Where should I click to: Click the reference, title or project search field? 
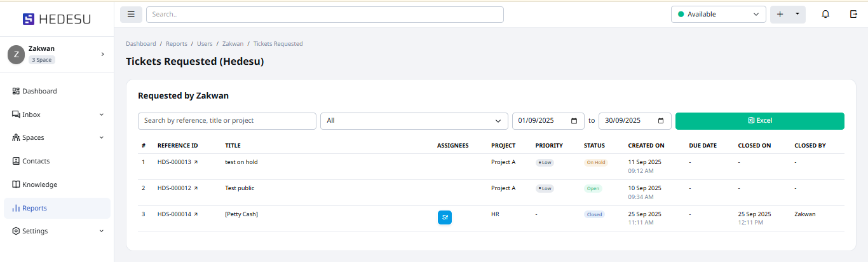pyautogui.click(x=227, y=121)
